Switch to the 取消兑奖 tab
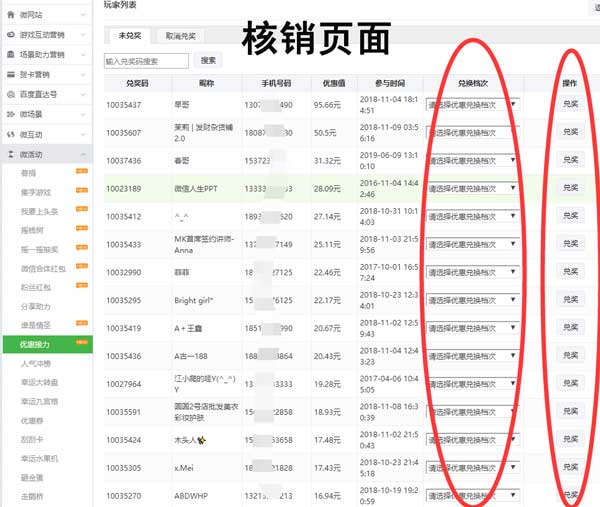The width and height of the screenshot is (600, 507). point(181,36)
